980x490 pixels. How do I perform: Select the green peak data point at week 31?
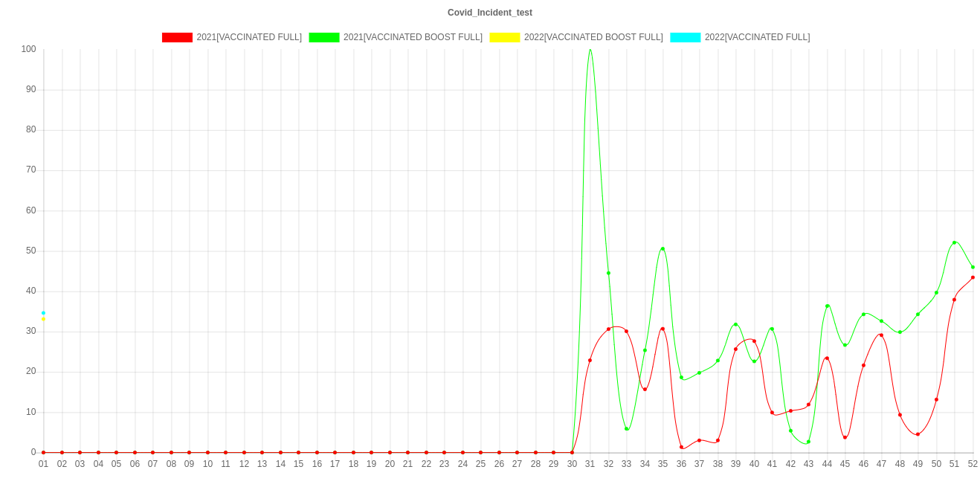590,50
